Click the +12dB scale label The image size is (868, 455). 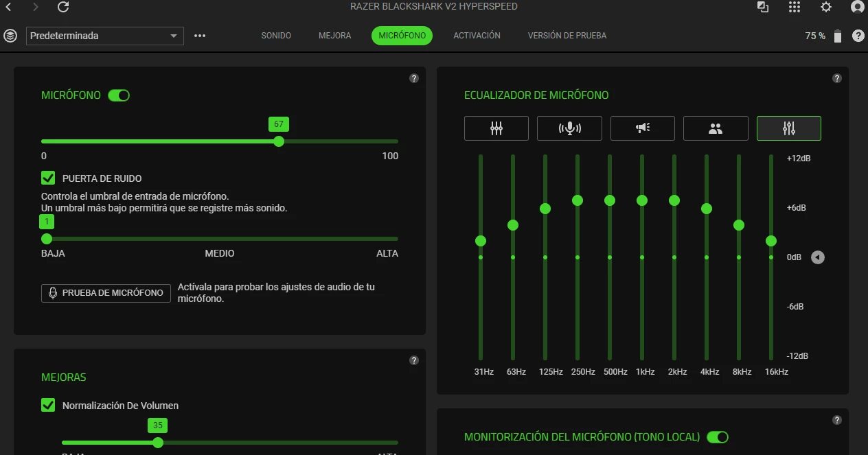(799, 159)
